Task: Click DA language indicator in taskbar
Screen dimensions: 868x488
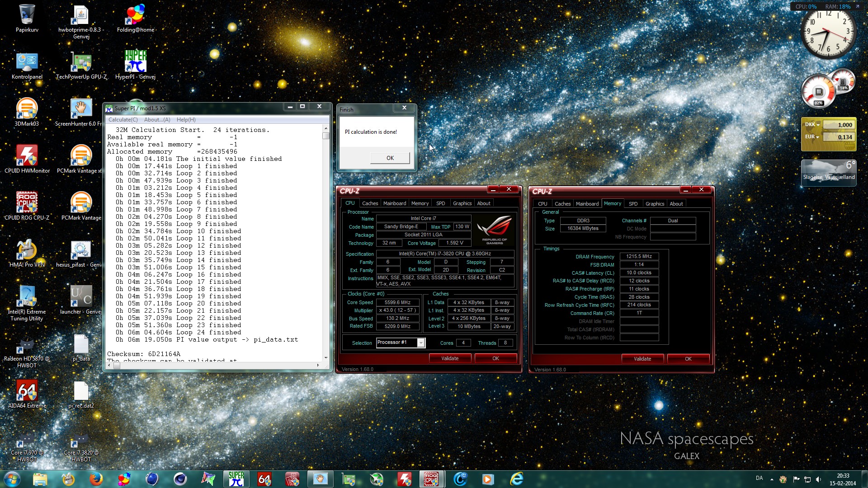Action: coord(759,479)
